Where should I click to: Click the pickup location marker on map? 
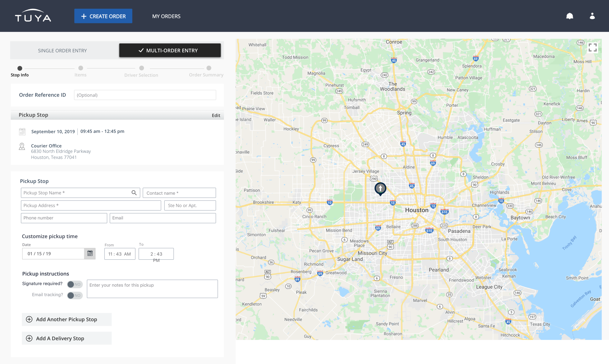click(380, 189)
